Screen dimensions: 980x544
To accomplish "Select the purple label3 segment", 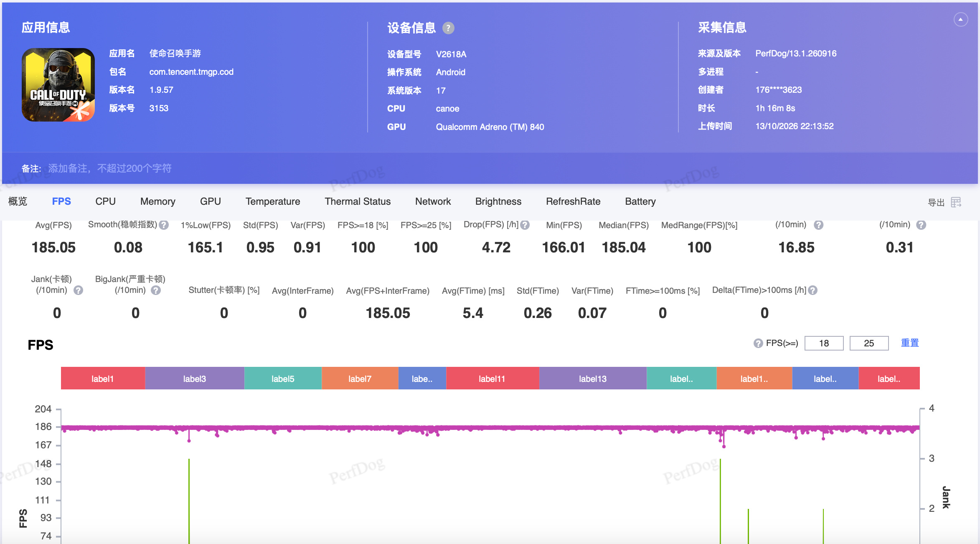I will [195, 379].
